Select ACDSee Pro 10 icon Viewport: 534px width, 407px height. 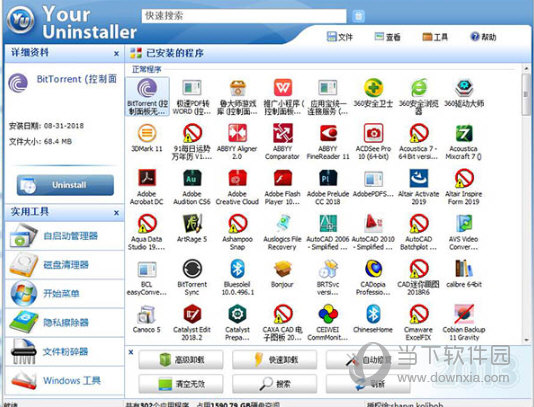point(373,133)
